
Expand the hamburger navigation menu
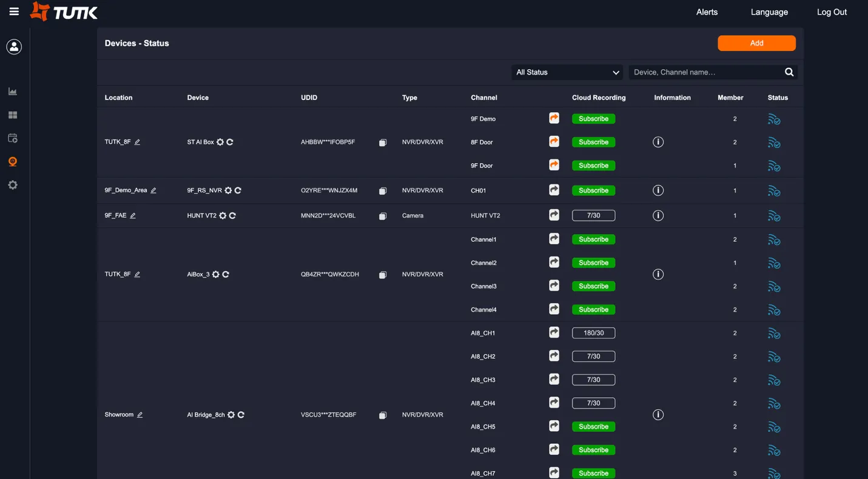[x=13, y=11]
